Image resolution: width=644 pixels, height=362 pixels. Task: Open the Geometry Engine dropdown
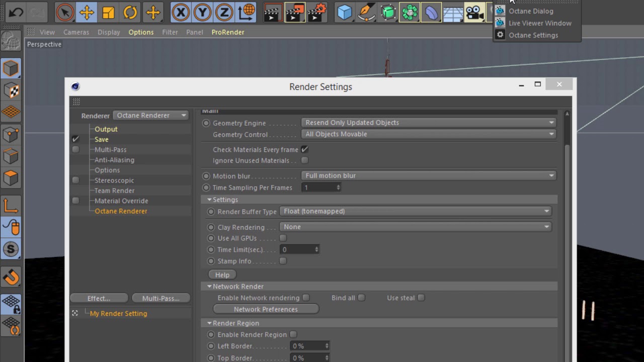pos(428,122)
